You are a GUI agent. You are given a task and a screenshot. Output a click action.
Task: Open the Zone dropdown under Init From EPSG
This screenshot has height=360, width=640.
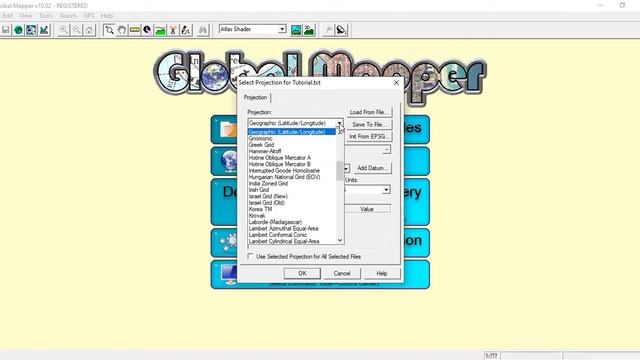386,150
